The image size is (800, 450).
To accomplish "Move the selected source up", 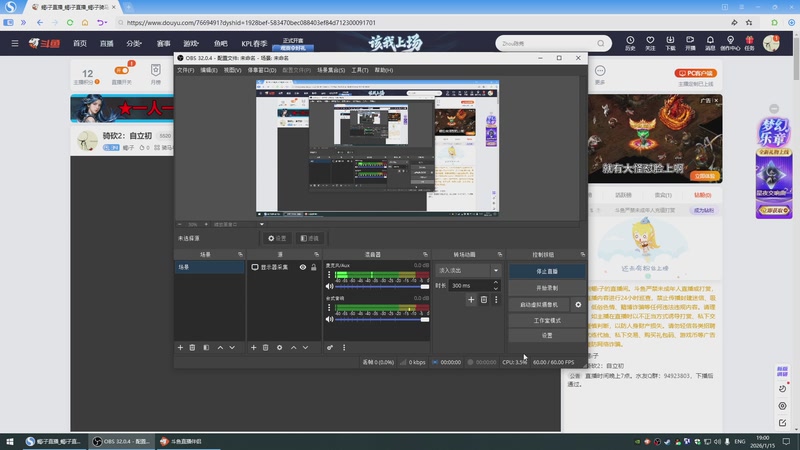I will 293,347.
